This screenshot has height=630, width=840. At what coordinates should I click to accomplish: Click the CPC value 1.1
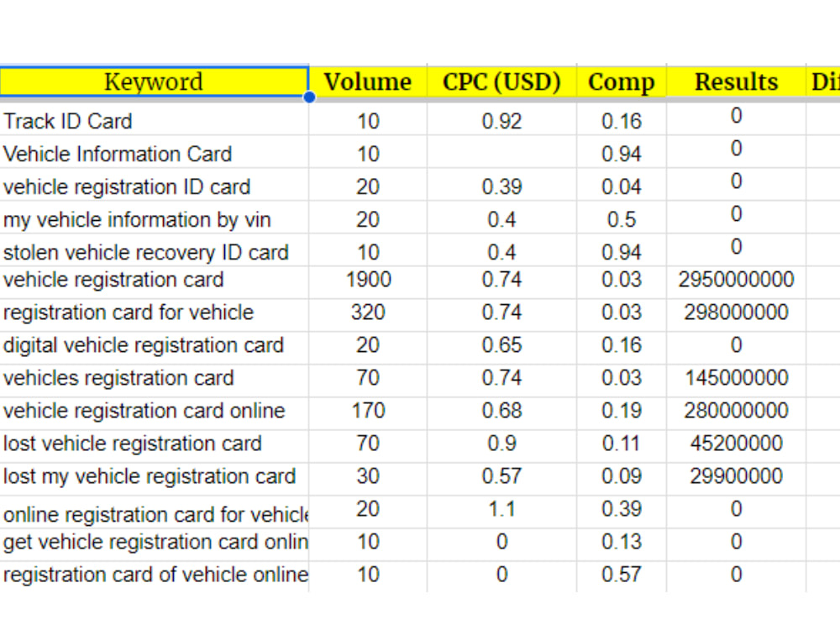pyautogui.click(x=502, y=508)
